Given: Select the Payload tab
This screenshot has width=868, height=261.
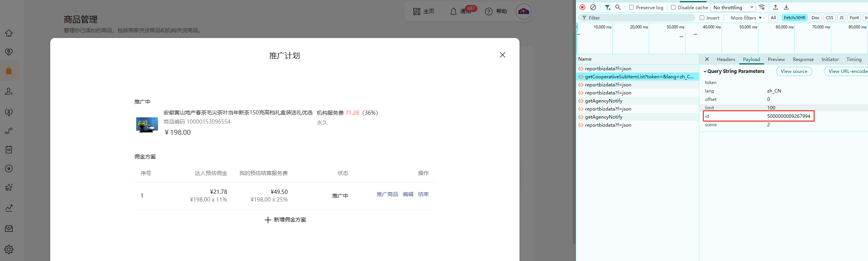Looking at the screenshot, I should 751,59.
